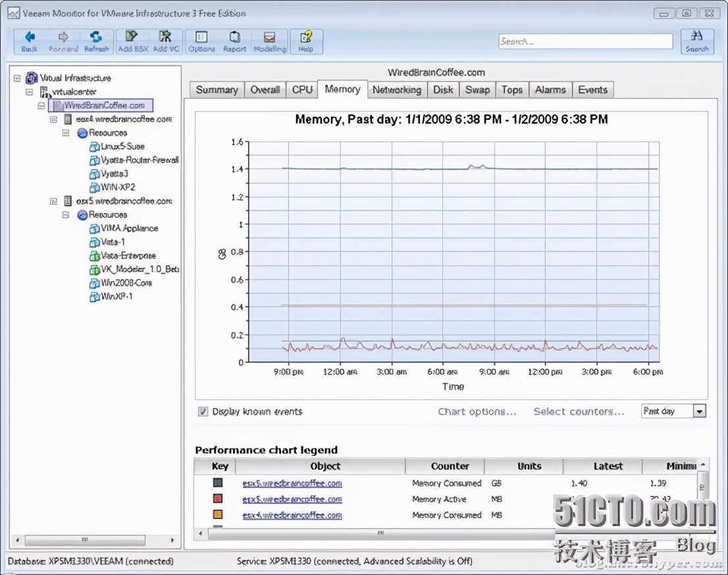The image size is (728, 575).
Task: Select the esx4.wiredbraincoffee.com host icon
Action: (68, 119)
